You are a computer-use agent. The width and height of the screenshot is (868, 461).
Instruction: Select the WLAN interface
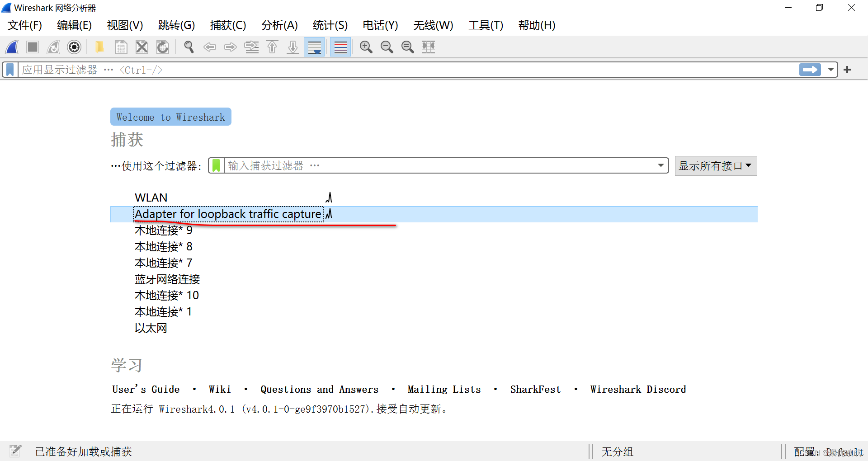(x=151, y=198)
